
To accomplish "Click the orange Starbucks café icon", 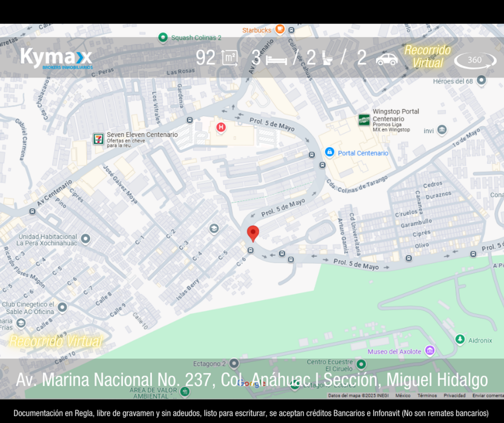I will [x=280, y=29].
